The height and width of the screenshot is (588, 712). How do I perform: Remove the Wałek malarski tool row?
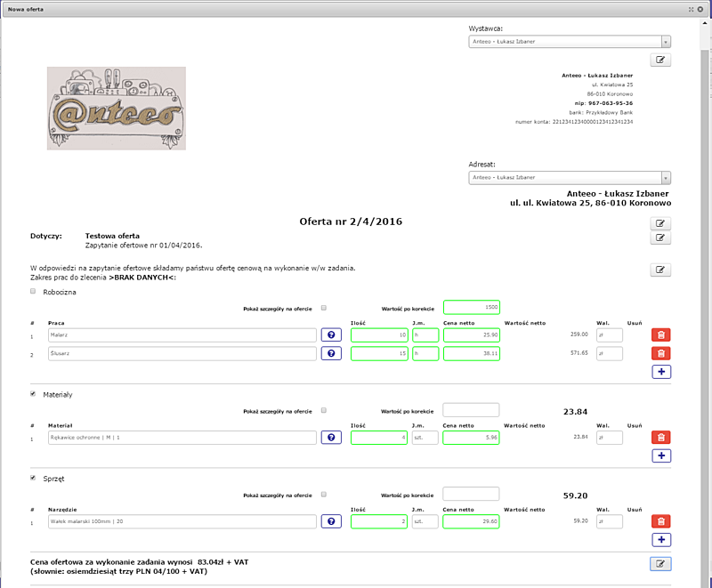point(660,521)
